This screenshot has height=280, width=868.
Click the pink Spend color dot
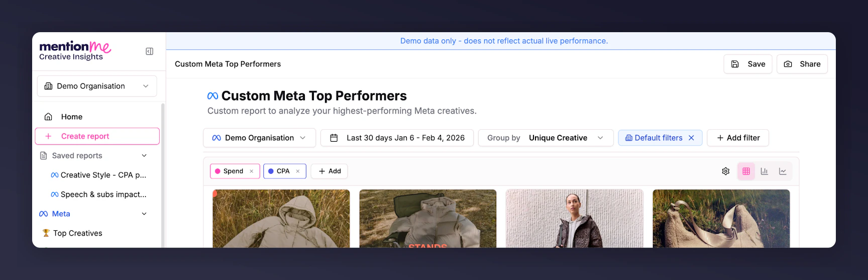(x=218, y=171)
